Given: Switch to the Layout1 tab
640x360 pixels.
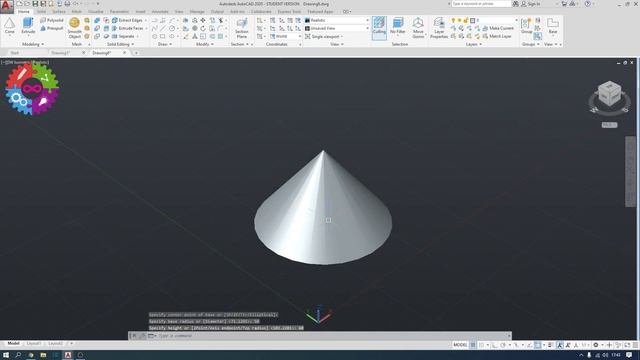Looking at the screenshot, I should click(x=33, y=344).
